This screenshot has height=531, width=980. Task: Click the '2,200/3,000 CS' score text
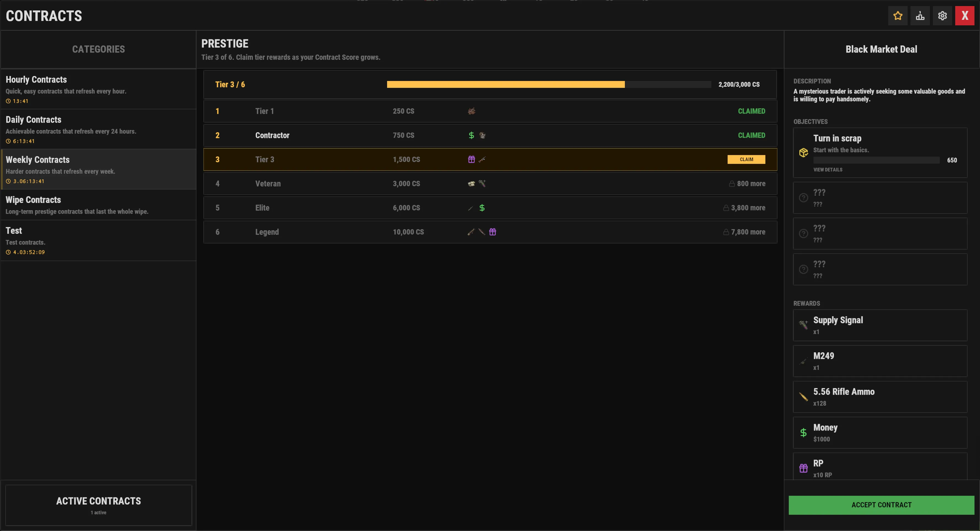(x=739, y=85)
